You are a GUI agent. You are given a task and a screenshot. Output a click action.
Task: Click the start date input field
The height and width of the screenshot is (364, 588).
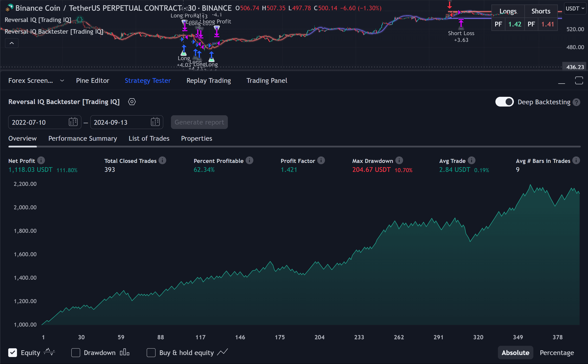45,122
